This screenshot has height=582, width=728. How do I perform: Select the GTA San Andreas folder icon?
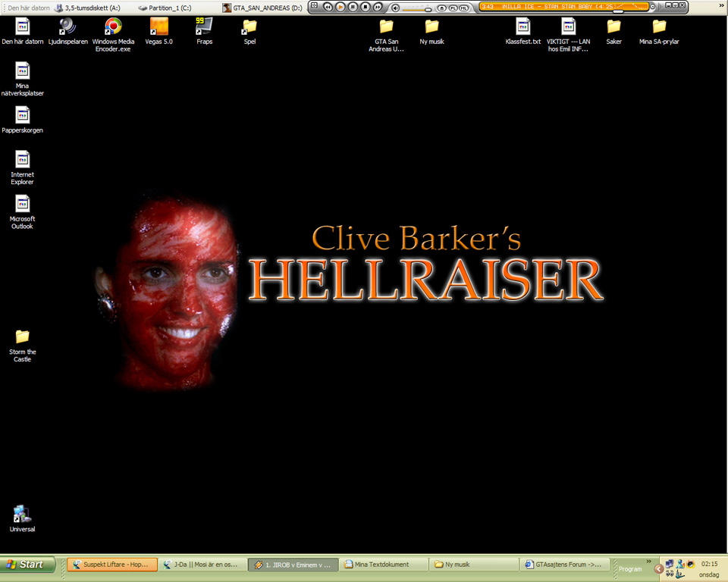coord(386,35)
